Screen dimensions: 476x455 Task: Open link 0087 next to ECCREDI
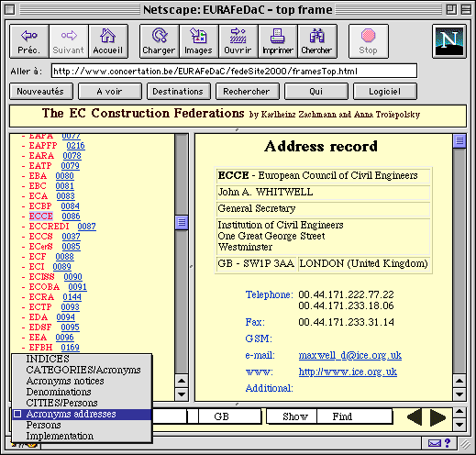click(x=86, y=227)
